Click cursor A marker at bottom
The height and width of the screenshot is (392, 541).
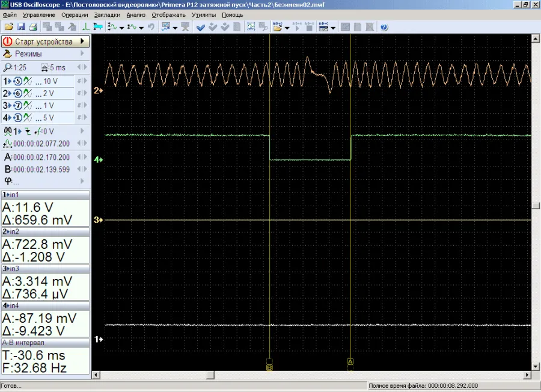(x=350, y=361)
